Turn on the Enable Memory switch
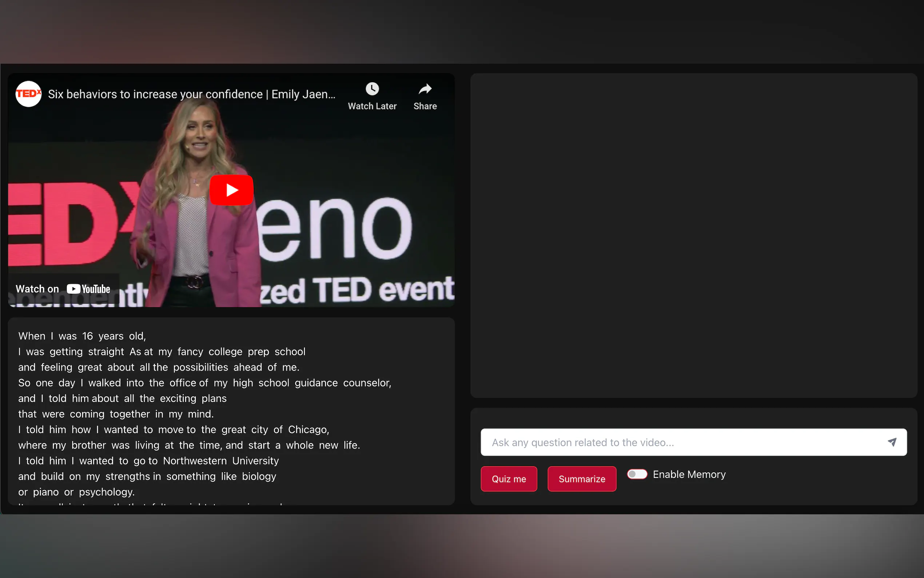This screenshot has height=578, width=924. [x=637, y=474]
